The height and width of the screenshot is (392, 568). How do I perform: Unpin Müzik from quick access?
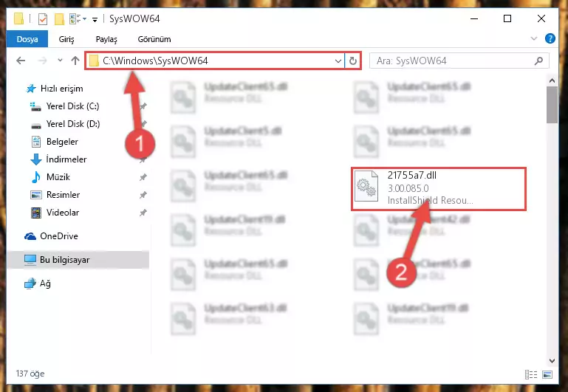coord(143,177)
